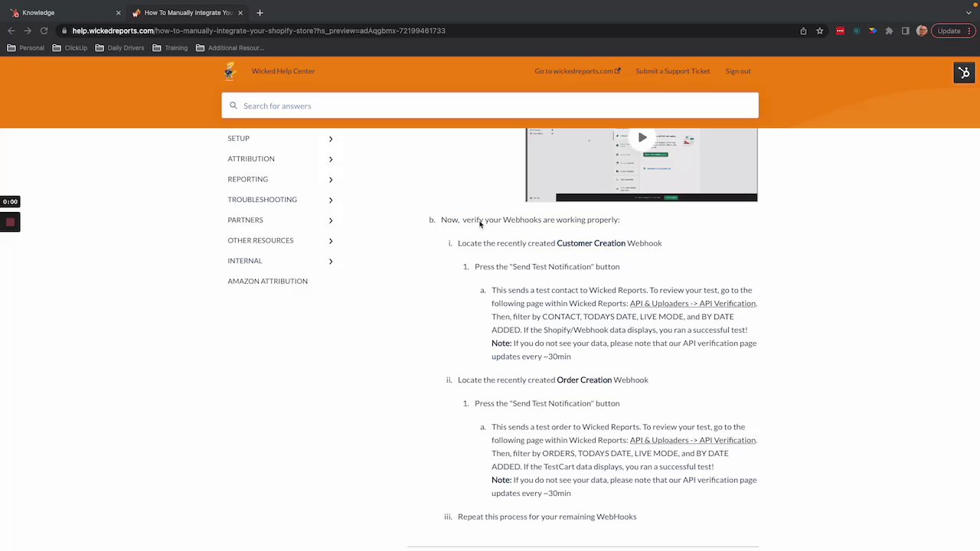Open the blue-yellow layered extension icon
This screenshot has height=551, width=980.
[873, 31]
